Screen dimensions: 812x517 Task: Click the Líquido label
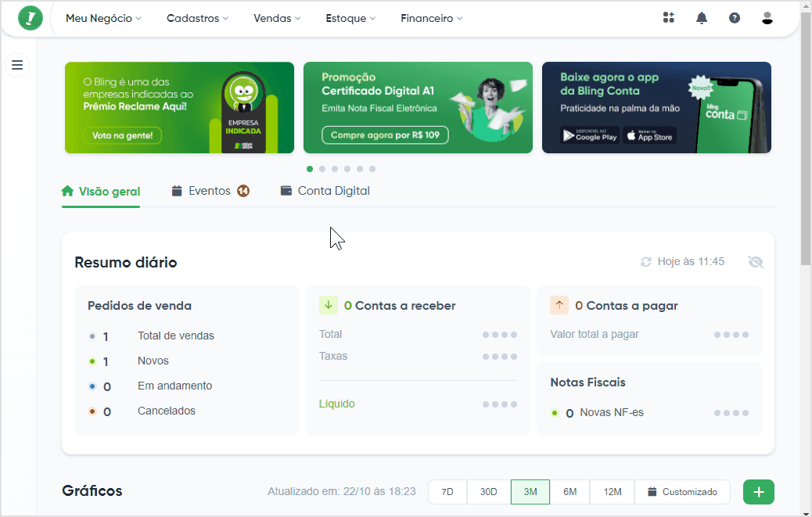click(336, 404)
